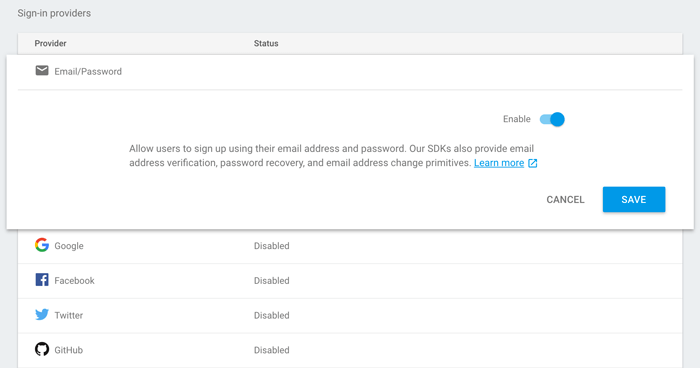
Task: Select the GitHub provider name
Action: [x=69, y=350]
